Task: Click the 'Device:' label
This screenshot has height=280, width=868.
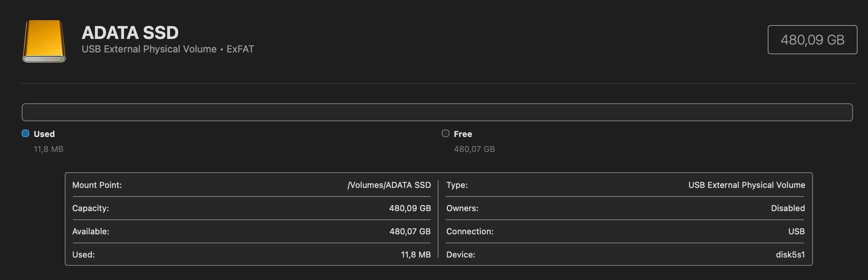Action: point(461,255)
